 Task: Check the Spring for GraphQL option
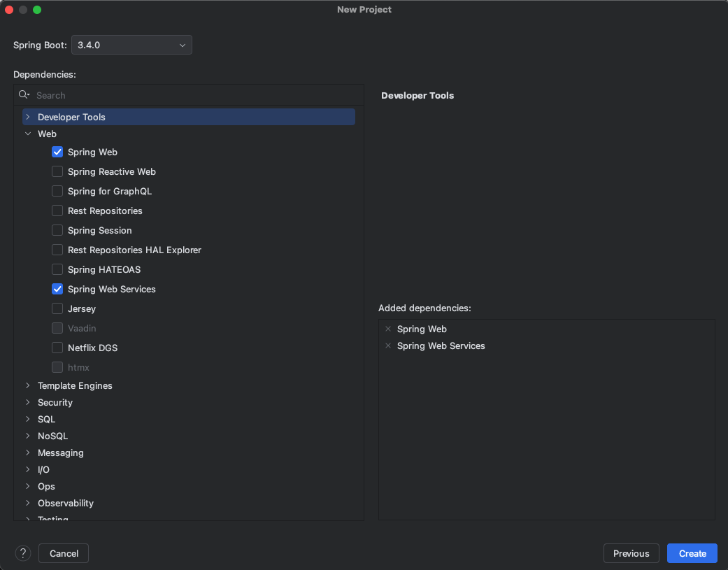coord(57,191)
